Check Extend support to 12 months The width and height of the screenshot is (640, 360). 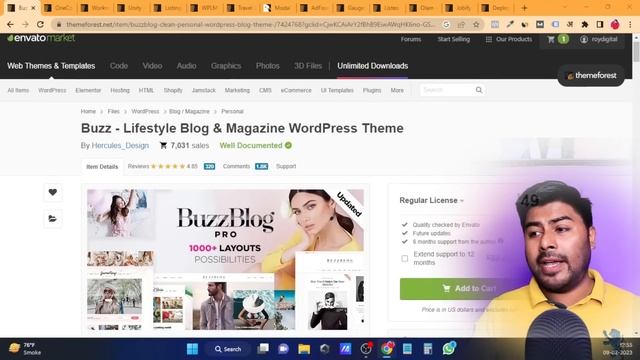click(404, 258)
